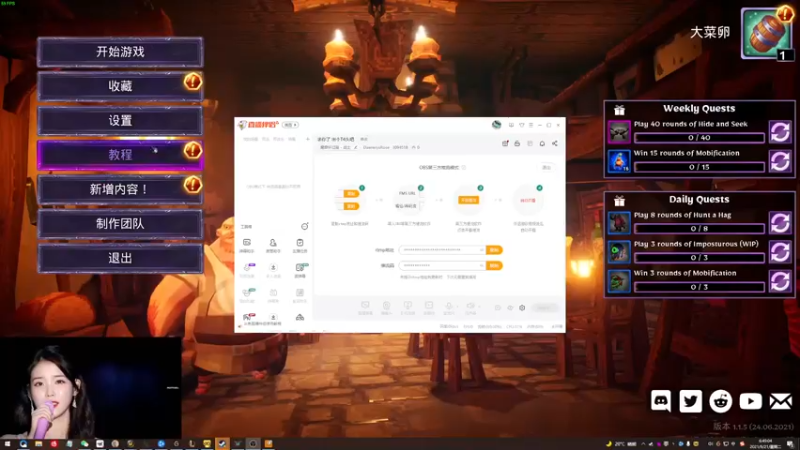The height and width of the screenshot is (450, 800).
Task: Click the Hunt a Hag quest thumbnail
Action: pos(619,223)
